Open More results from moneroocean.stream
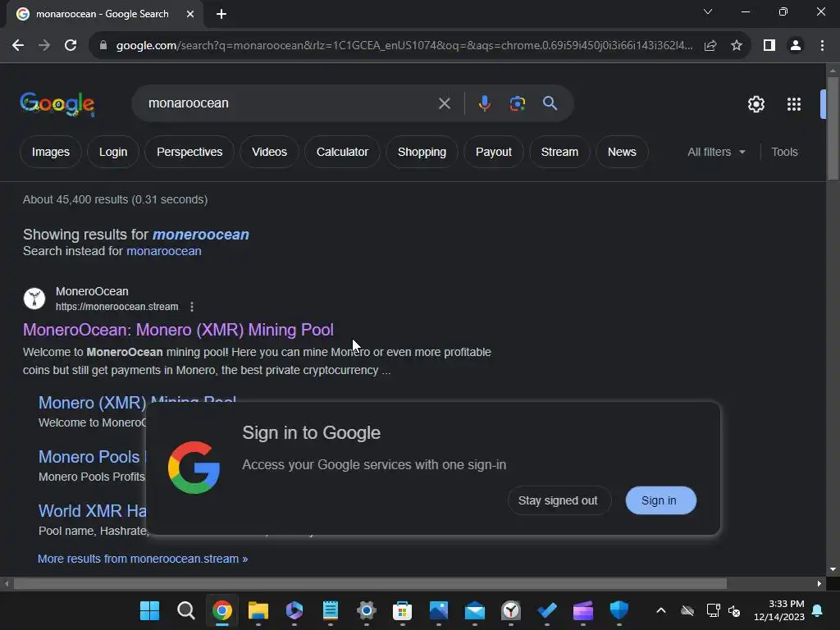Screen dimensions: 840x630 click(x=143, y=559)
